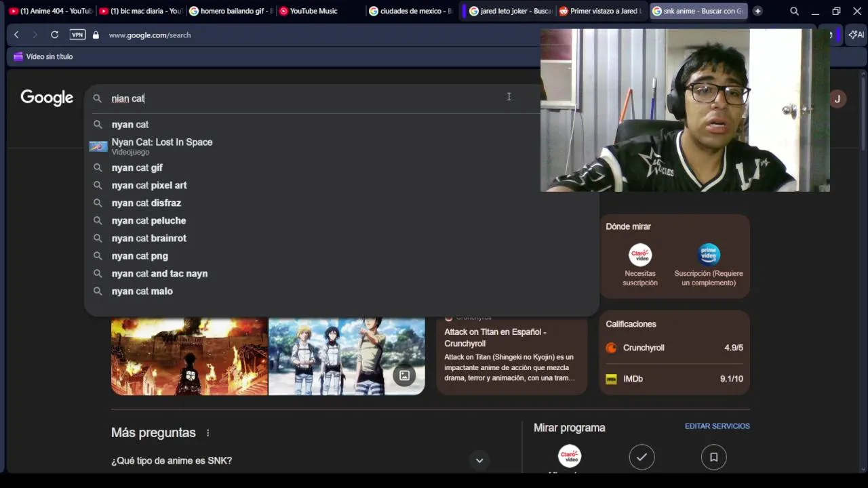Click the Google logo
868x488 pixels.
pos(47,98)
